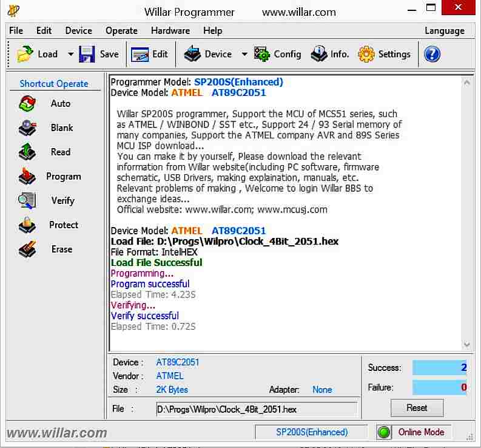481x448 pixels.
Task: Click the green online status indicator
Action: coord(384,432)
